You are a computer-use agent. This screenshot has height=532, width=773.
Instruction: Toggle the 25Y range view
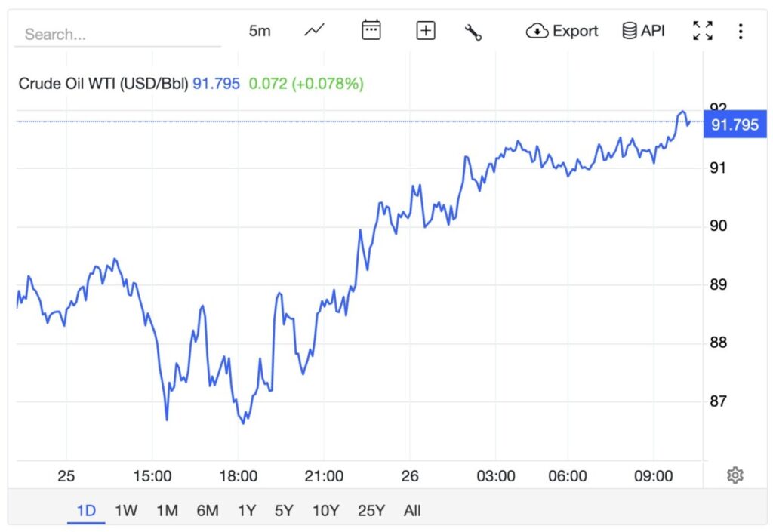[369, 510]
